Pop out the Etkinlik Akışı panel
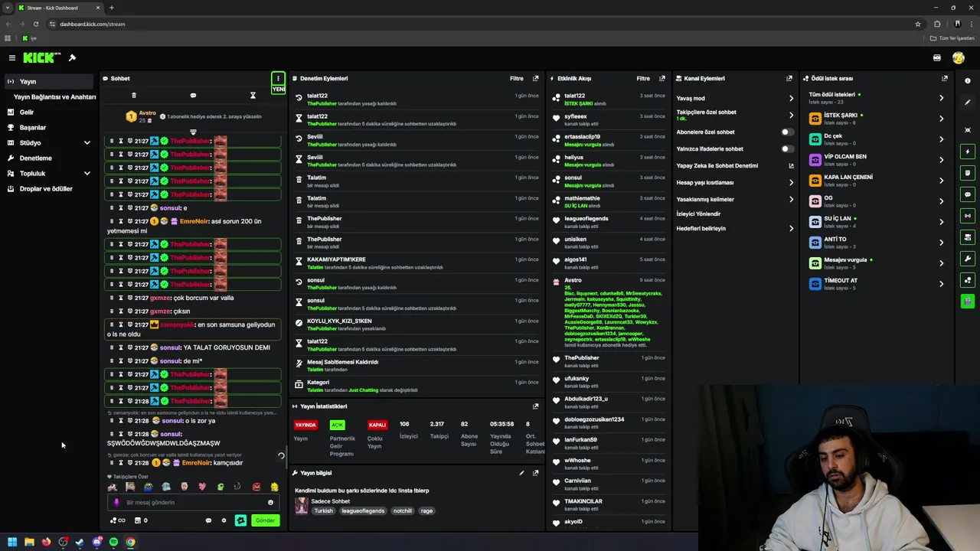The height and width of the screenshot is (551, 980). (x=662, y=78)
